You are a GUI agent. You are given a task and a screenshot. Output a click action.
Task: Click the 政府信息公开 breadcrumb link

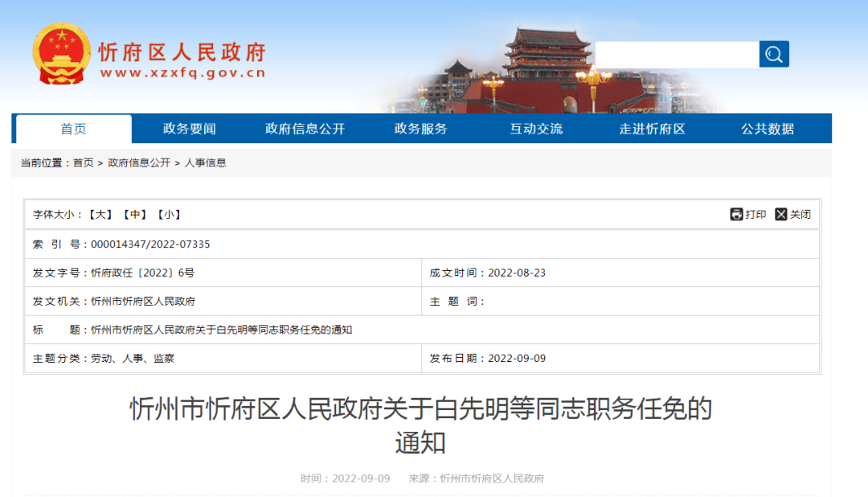[x=139, y=163]
